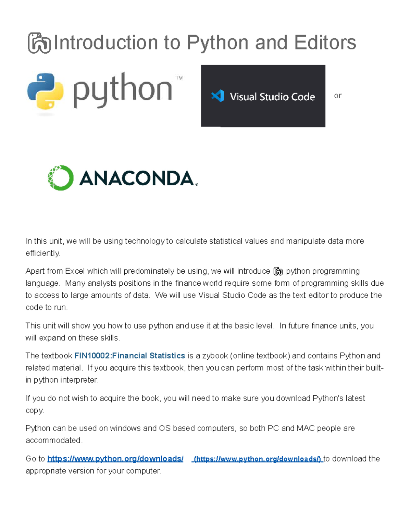The image size is (411, 532).
Task: Open the FIN10002:Financial Statistics link
Action: pyautogui.click(x=129, y=356)
